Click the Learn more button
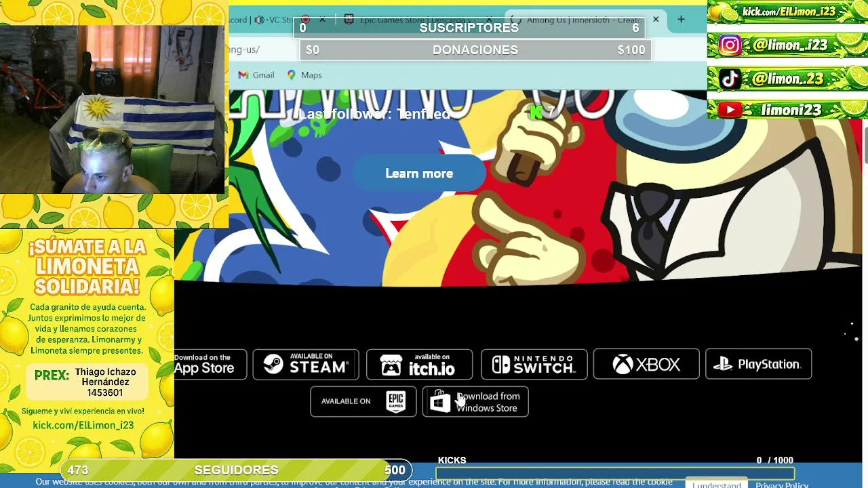This screenshot has width=868, height=488. 419,174
